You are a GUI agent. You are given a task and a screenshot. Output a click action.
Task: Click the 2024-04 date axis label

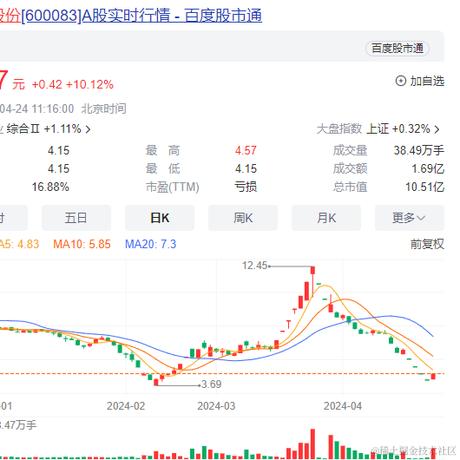tap(343, 406)
